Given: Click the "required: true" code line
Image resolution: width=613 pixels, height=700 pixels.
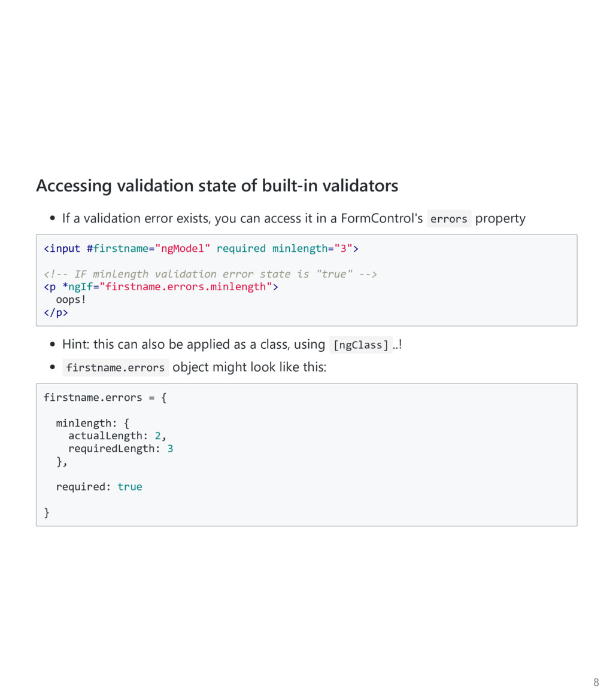Looking at the screenshot, I should (x=99, y=487).
